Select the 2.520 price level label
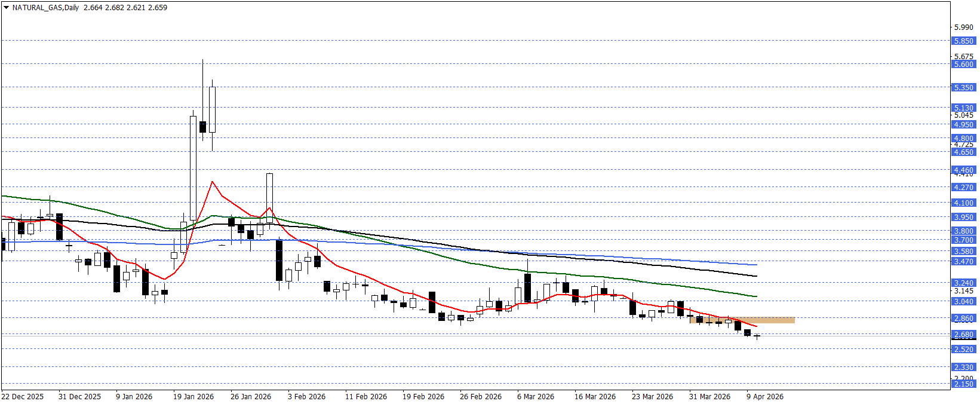 coord(963,349)
